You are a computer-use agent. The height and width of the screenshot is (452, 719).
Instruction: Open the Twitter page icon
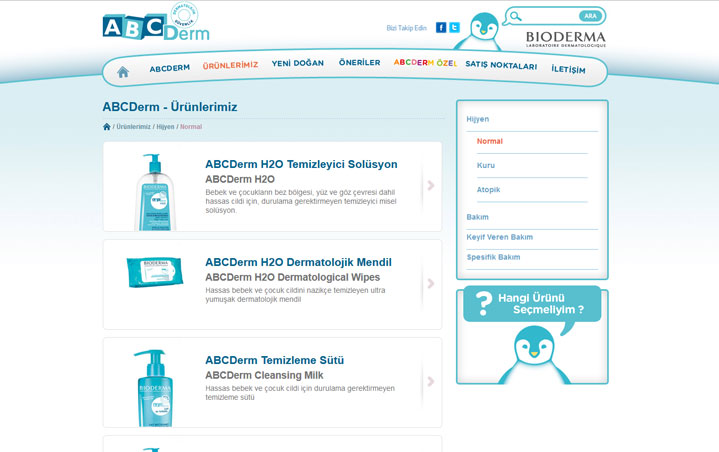pyautogui.click(x=454, y=28)
